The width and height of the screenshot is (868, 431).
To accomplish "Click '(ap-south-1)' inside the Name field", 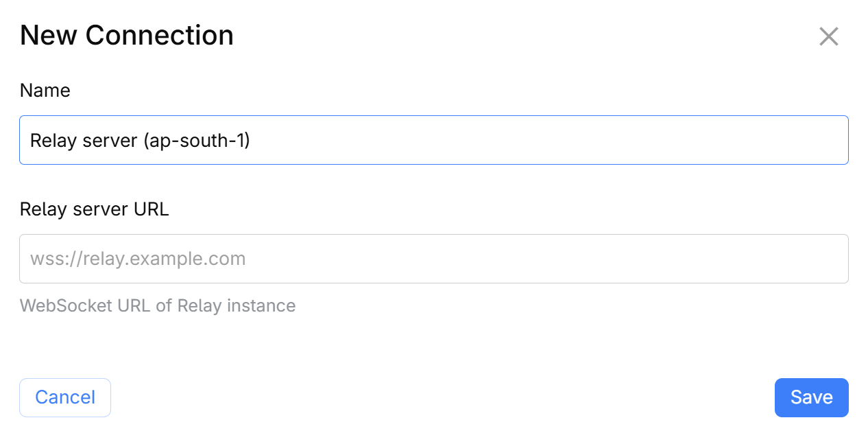I will tap(197, 141).
